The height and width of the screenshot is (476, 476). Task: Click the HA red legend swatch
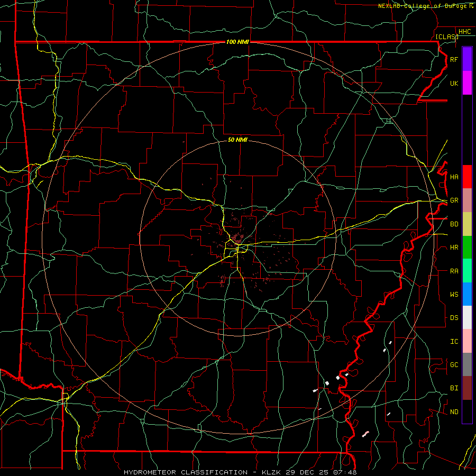click(467, 177)
